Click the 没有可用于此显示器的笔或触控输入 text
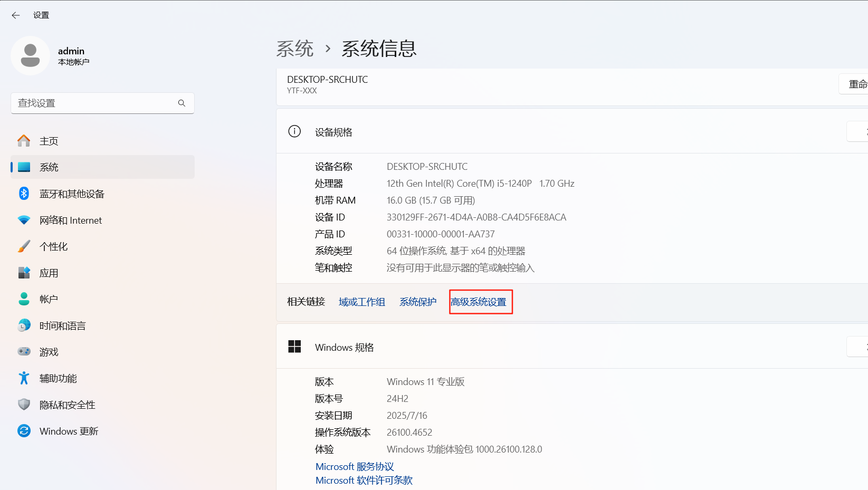 tap(461, 268)
